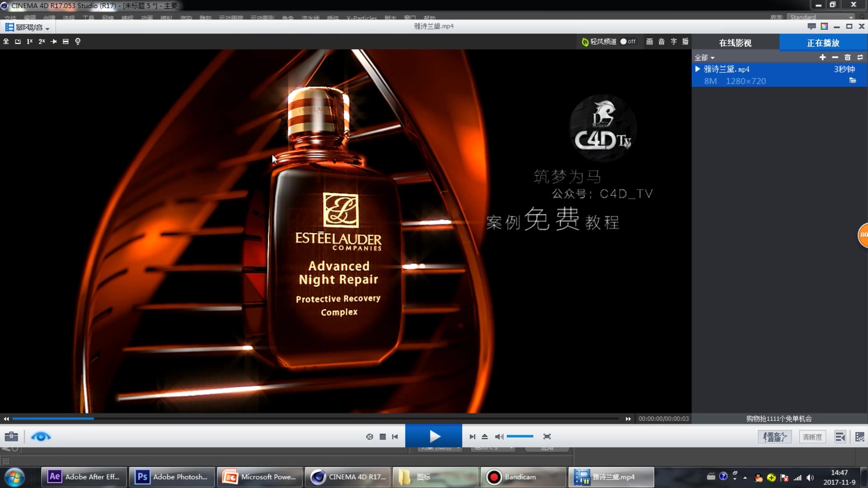Open the 播 playback settings

(x=685, y=42)
